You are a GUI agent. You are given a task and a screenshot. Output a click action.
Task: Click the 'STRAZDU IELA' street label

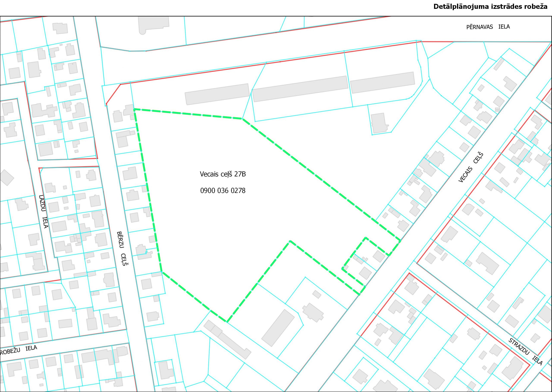(525, 352)
